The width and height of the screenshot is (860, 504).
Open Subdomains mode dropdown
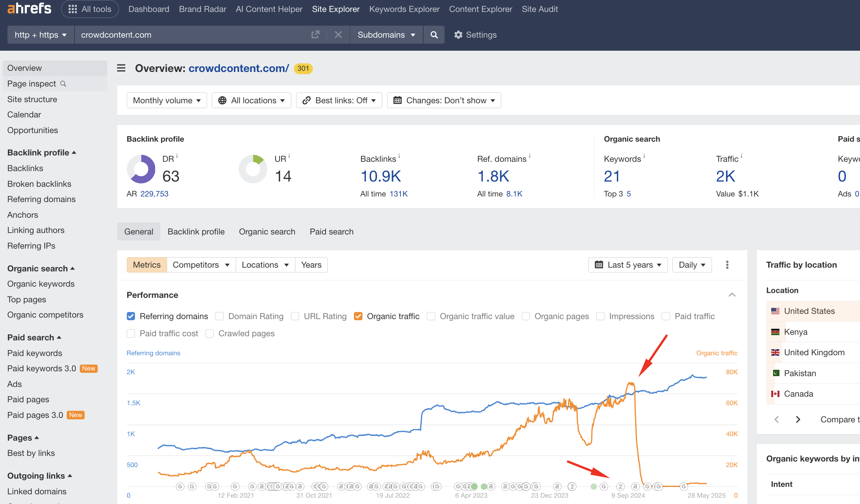386,35
